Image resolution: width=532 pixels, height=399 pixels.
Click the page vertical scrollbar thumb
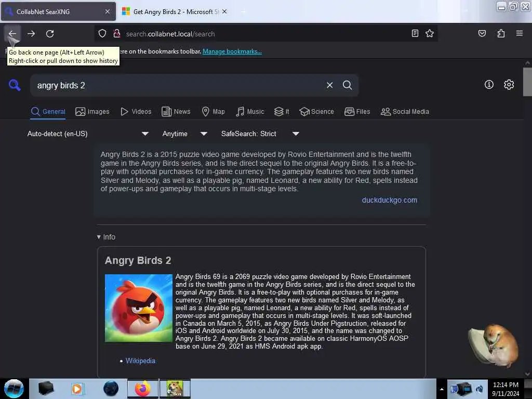point(527,82)
